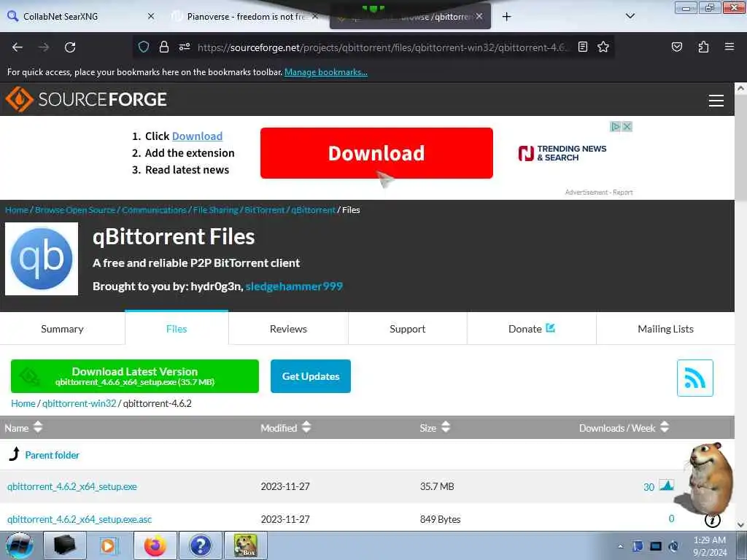
Task: Open a new browser tab
Action: click(506, 17)
